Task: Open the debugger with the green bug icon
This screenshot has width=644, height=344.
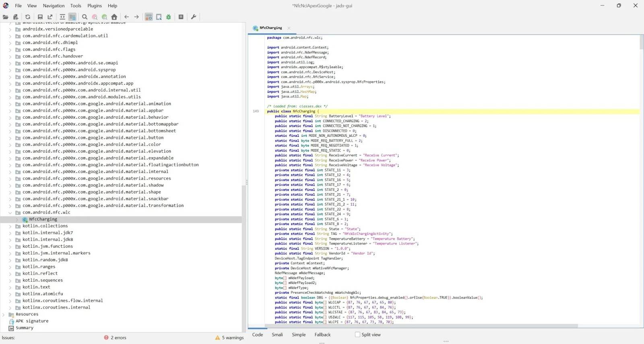Action: (169, 17)
